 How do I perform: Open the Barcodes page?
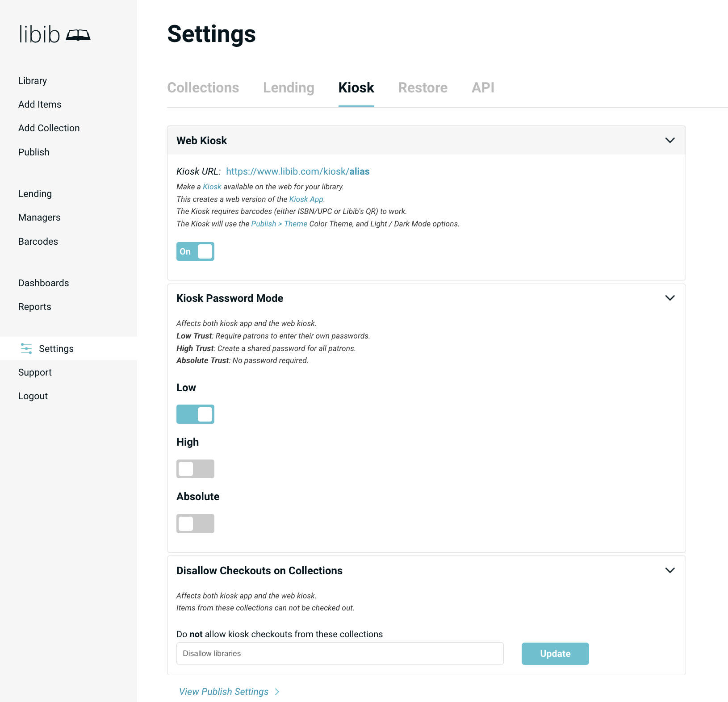(x=38, y=241)
